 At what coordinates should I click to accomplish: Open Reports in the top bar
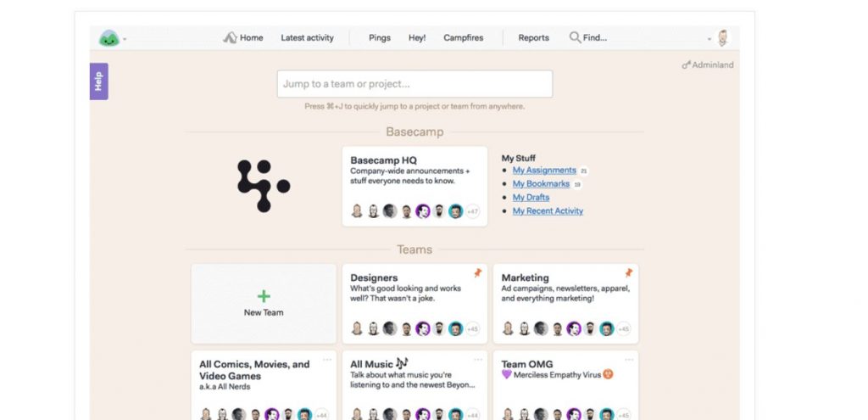pos(534,37)
